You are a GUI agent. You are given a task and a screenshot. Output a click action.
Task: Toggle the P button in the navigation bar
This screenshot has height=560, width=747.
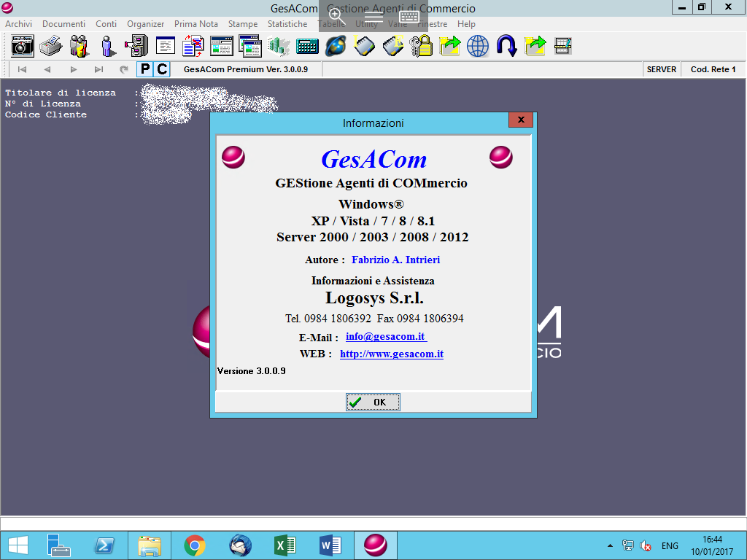145,69
